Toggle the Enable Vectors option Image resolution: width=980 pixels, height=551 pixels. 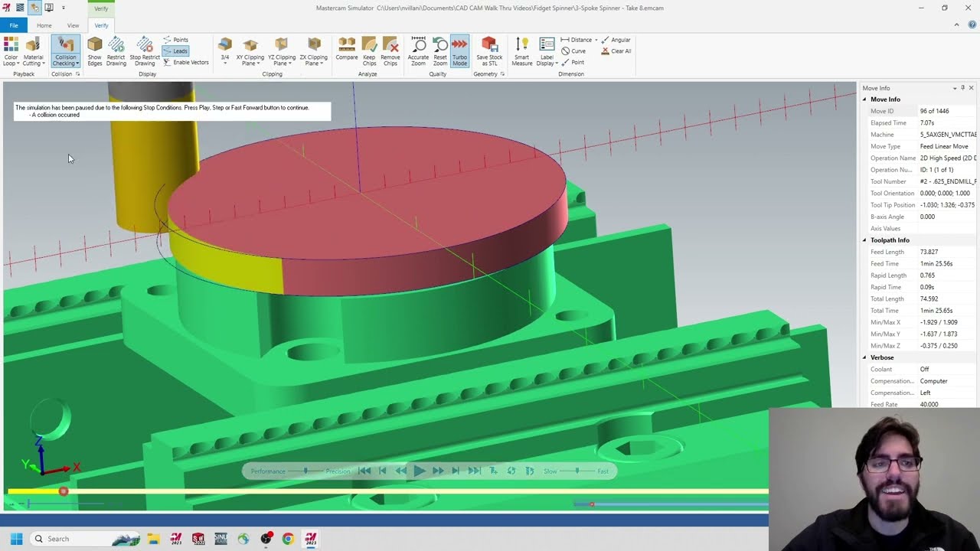(x=185, y=63)
